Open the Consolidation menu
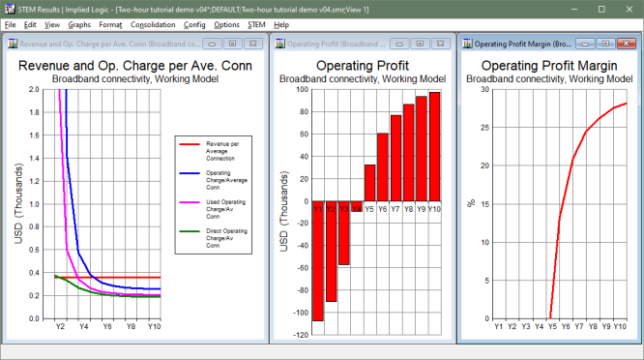The width and height of the screenshot is (644, 360). coord(153,25)
